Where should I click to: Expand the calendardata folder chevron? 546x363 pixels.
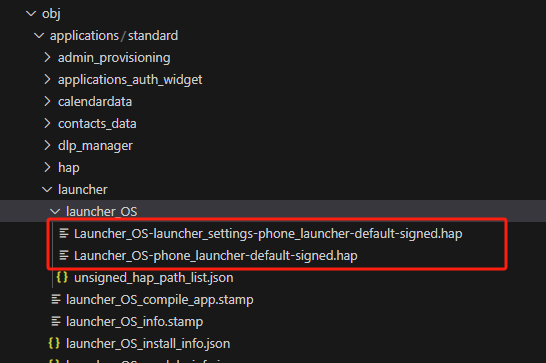pyautogui.click(x=47, y=101)
